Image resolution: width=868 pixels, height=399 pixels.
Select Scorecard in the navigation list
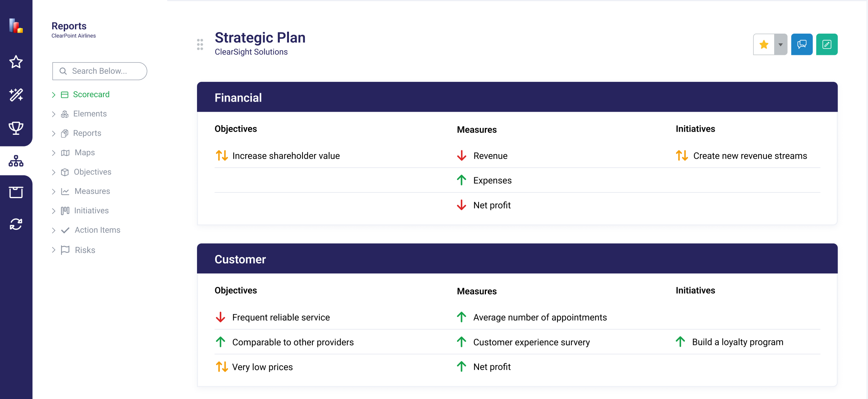[x=91, y=94]
